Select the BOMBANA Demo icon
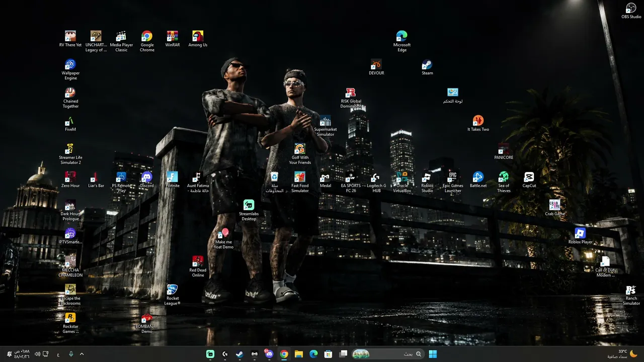Screen dimensions: 644x362 tap(147, 323)
